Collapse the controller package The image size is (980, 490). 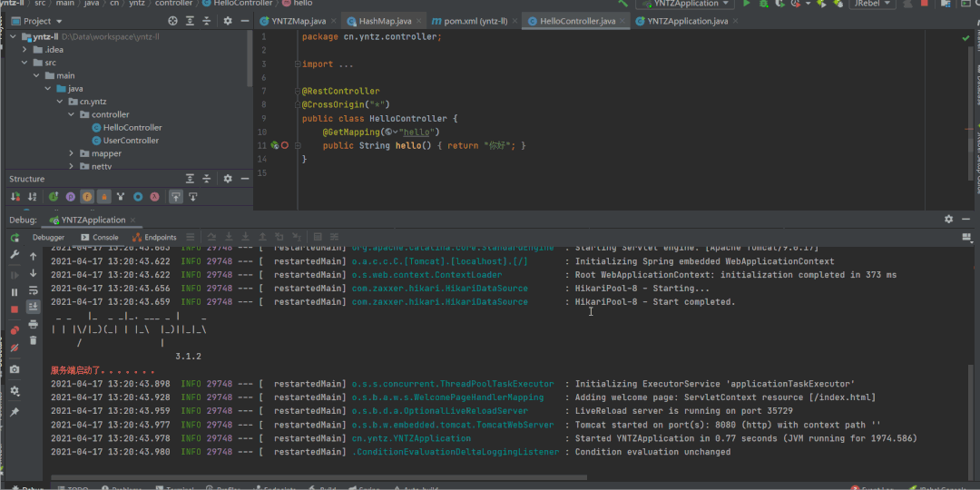pyautogui.click(x=72, y=114)
